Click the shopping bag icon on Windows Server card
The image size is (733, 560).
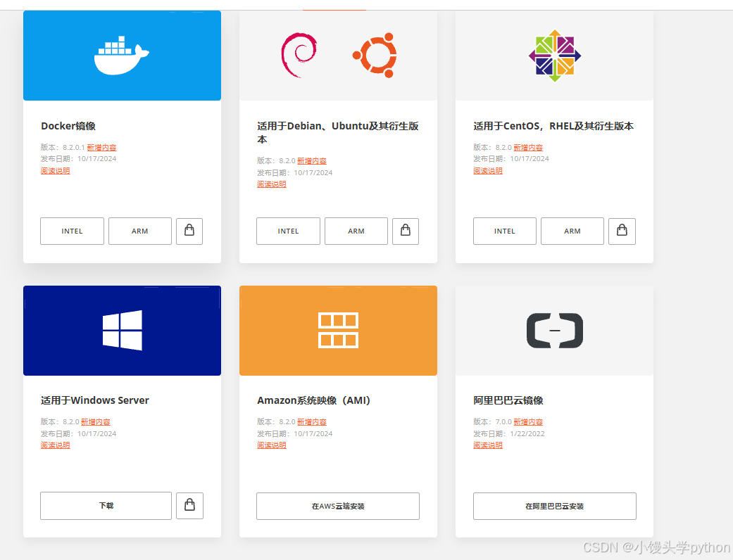tap(189, 505)
